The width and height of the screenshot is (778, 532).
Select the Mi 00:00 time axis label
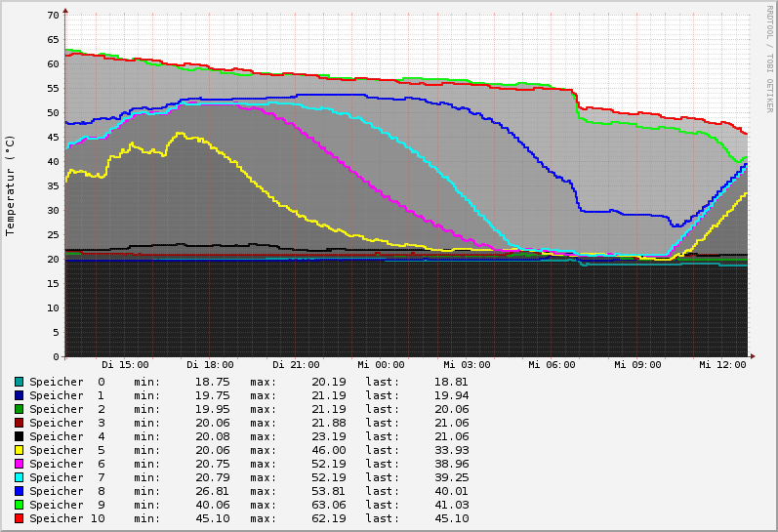coord(381,365)
